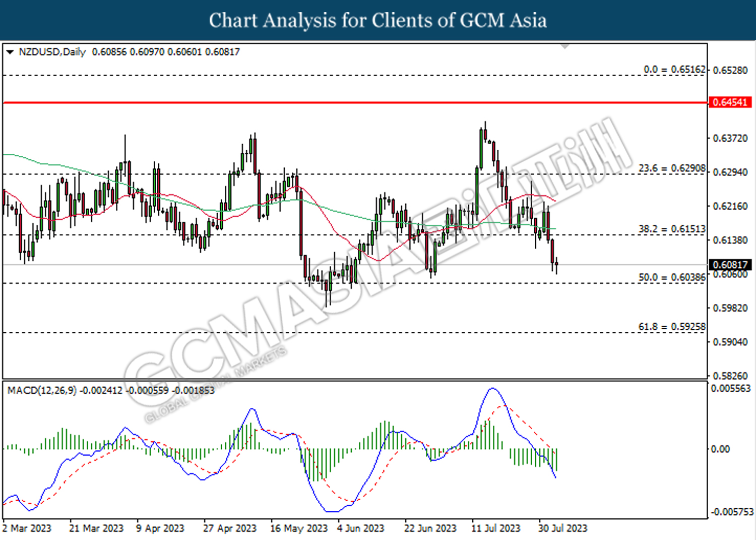Viewport: 756px width, 540px height.
Task: Click the Fibonacci label 23.6 = 0.62908
Action: [x=672, y=168]
